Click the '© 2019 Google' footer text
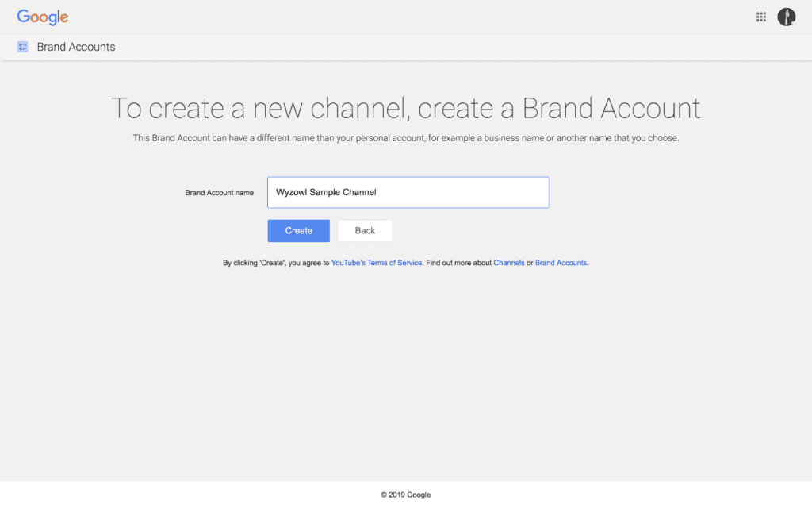The width and height of the screenshot is (812, 508). 405,495
